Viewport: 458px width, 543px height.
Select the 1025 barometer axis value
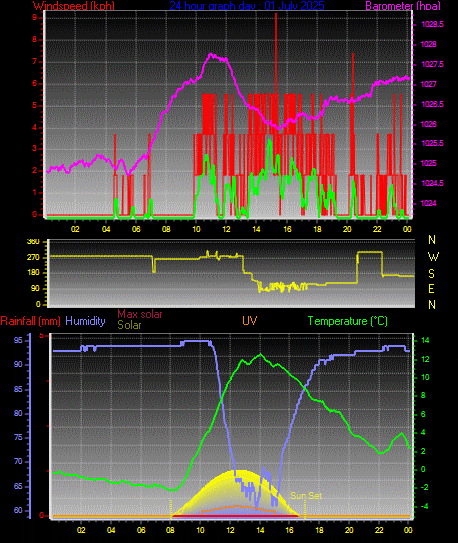tap(429, 163)
